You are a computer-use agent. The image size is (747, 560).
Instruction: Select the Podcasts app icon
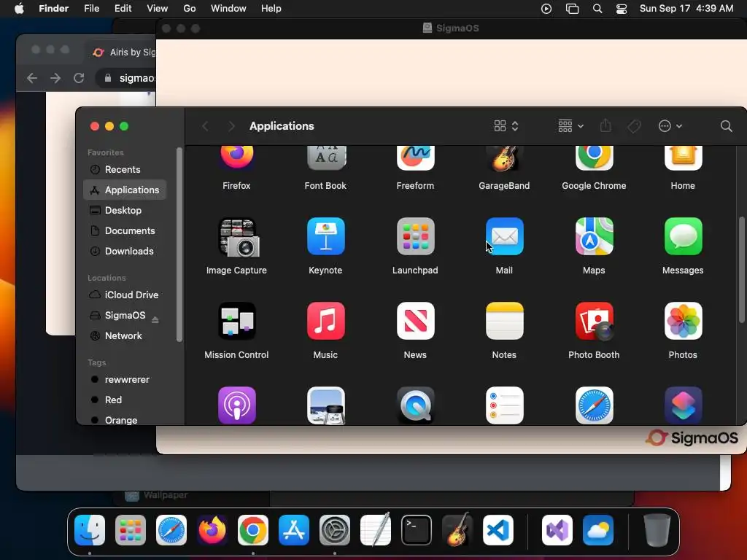point(237,405)
